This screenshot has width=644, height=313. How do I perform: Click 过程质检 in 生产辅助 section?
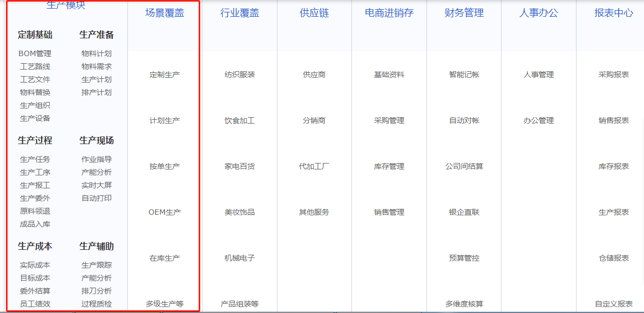tap(95, 304)
